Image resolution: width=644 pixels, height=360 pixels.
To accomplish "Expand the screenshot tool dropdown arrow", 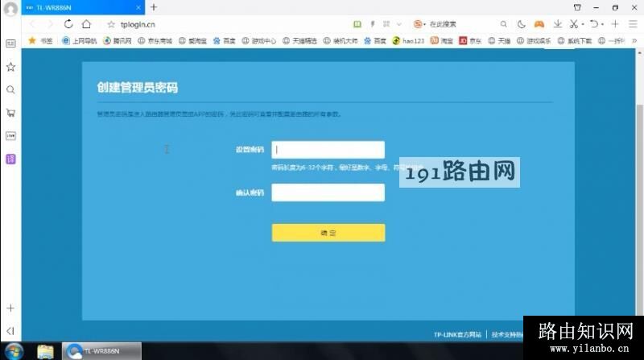I will [582, 25].
